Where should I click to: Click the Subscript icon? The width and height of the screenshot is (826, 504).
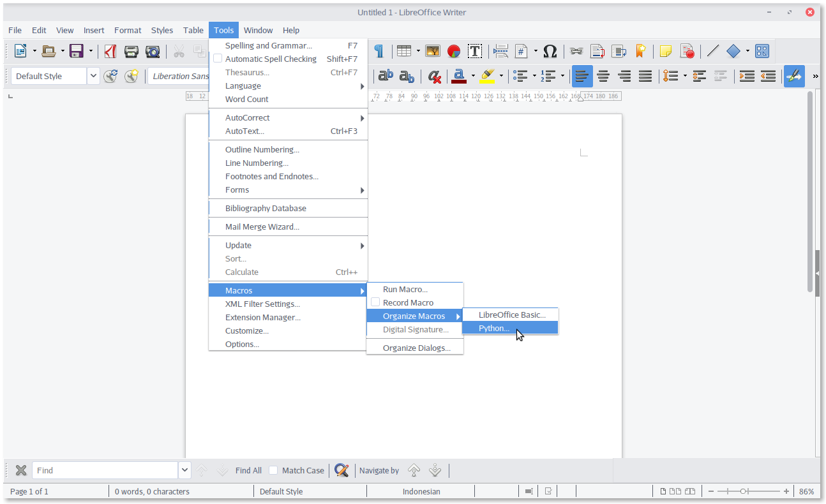tap(407, 76)
